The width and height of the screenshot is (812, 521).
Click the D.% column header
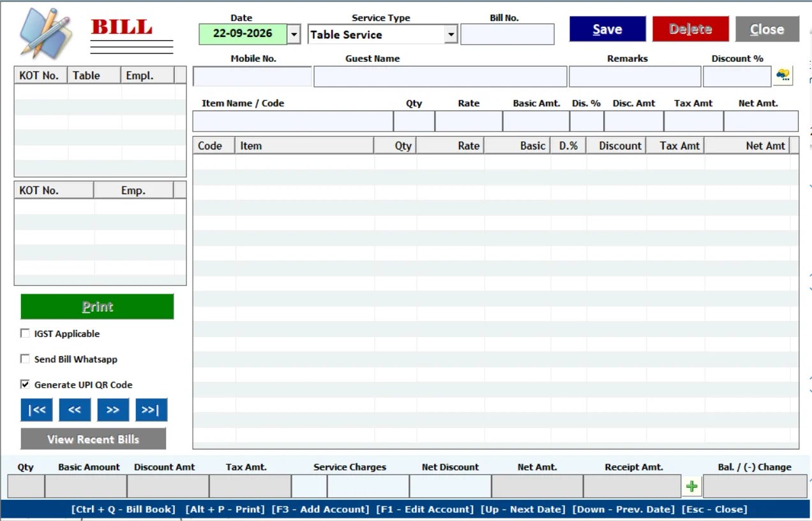(x=568, y=146)
